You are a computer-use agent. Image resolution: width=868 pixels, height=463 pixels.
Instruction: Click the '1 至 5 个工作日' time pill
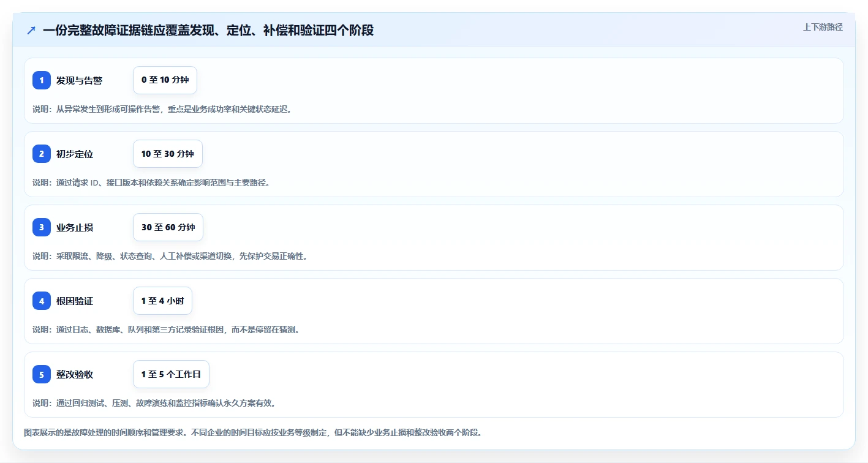coord(171,374)
